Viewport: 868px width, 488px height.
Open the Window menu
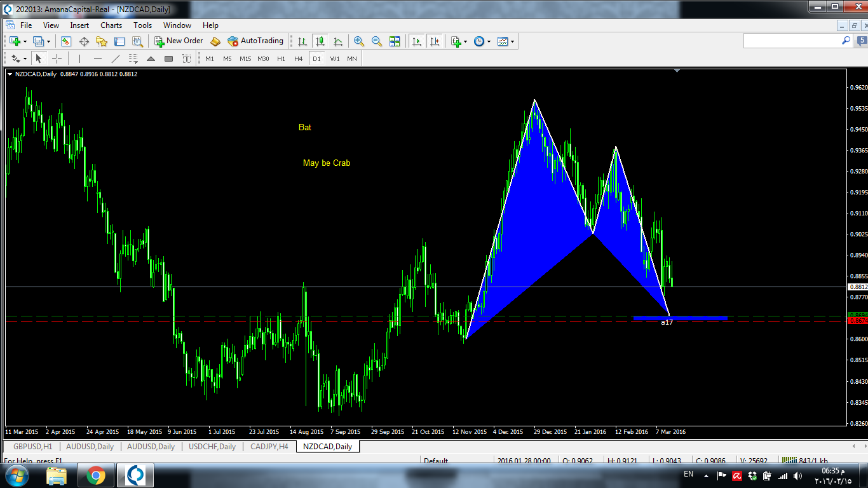(177, 25)
